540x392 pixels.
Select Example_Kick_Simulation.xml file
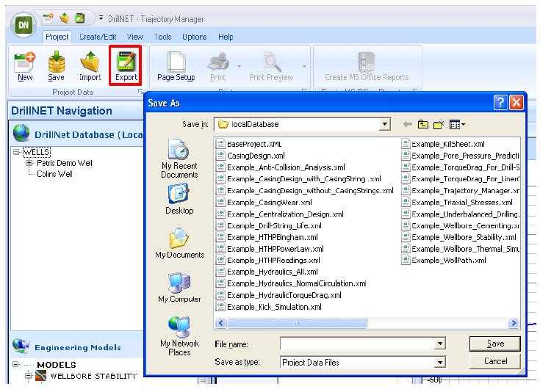click(269, 307)
